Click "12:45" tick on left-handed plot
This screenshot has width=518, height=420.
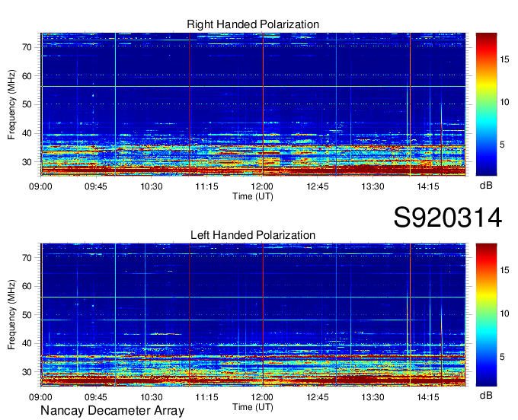point(317,397)
